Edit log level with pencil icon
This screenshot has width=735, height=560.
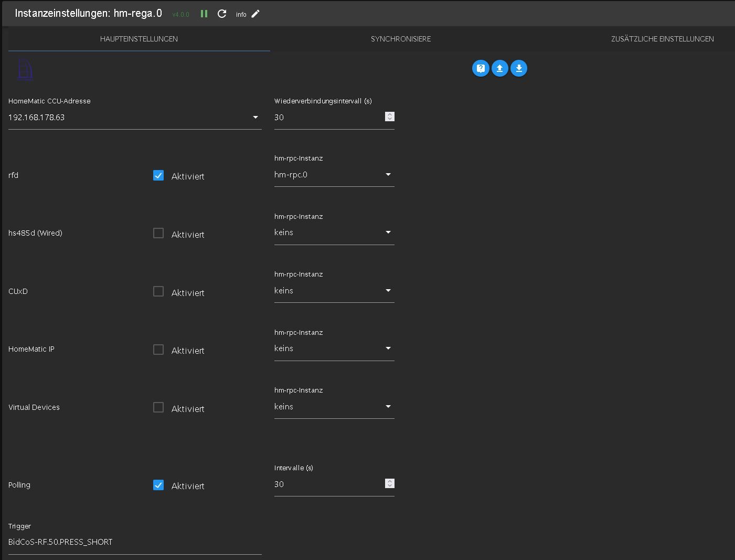click(x=255, y=14)
